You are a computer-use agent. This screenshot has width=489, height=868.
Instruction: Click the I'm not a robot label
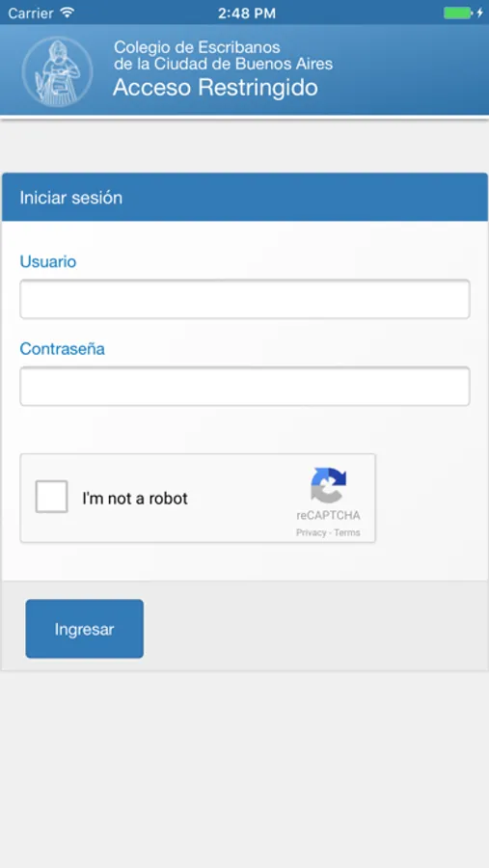(x=135, y=499)
